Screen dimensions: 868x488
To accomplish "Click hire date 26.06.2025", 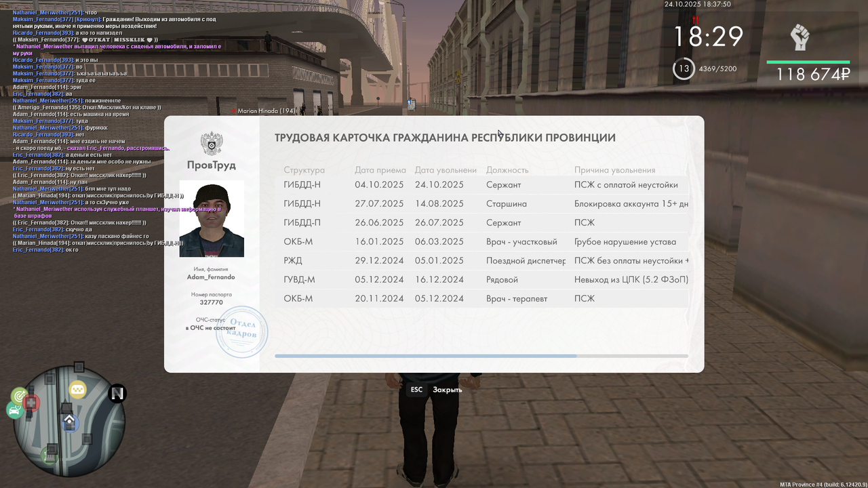I will point(379,222).
